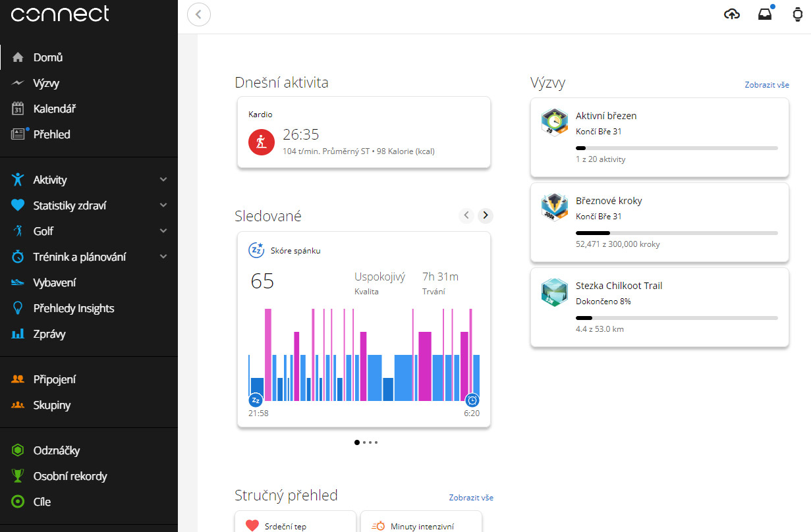Click the Březnové kroky progress bar

tap(676, 233)
